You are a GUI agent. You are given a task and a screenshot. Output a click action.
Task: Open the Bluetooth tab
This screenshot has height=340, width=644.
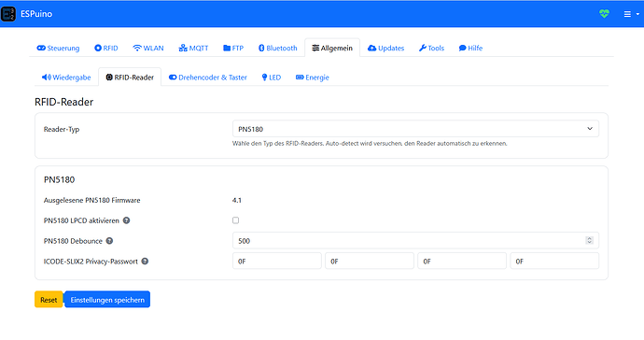click(x=277, y=48)
